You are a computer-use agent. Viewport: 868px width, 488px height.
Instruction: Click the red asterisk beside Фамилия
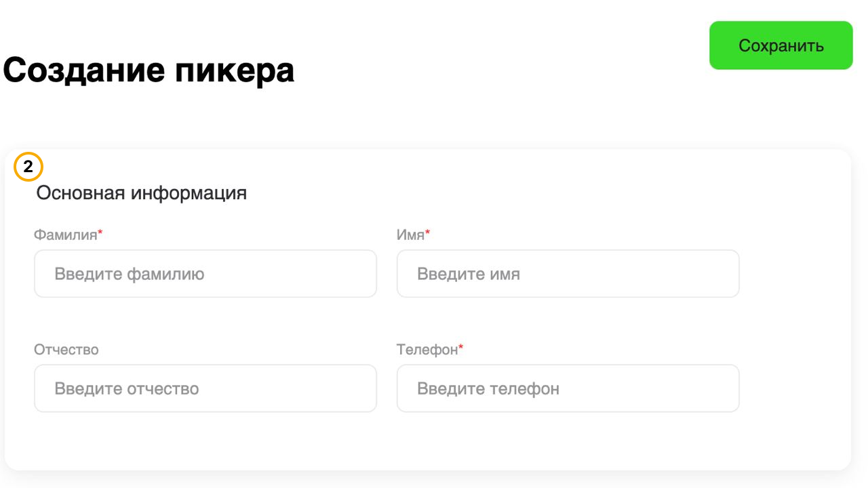[x=100, y=233]
